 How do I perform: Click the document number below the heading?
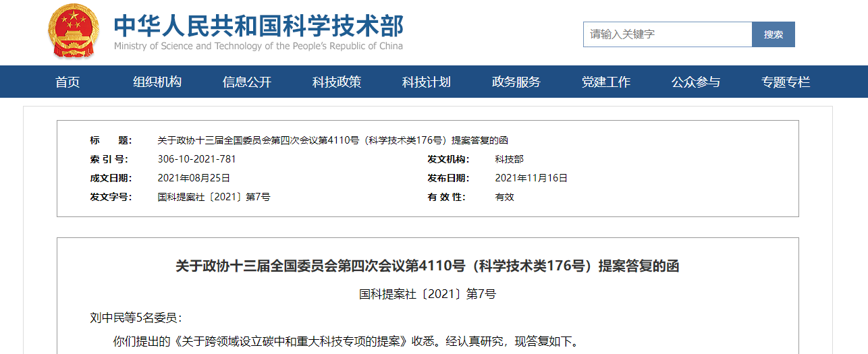[427, 294]
